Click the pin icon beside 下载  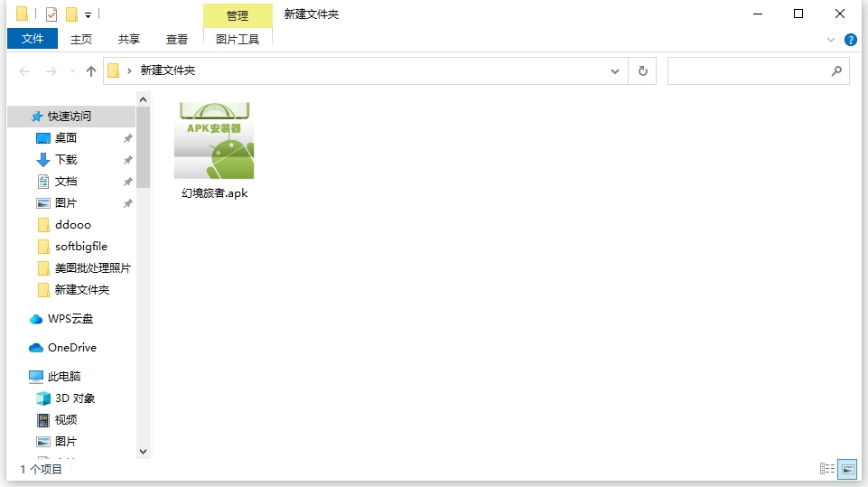tap(128, 160)
